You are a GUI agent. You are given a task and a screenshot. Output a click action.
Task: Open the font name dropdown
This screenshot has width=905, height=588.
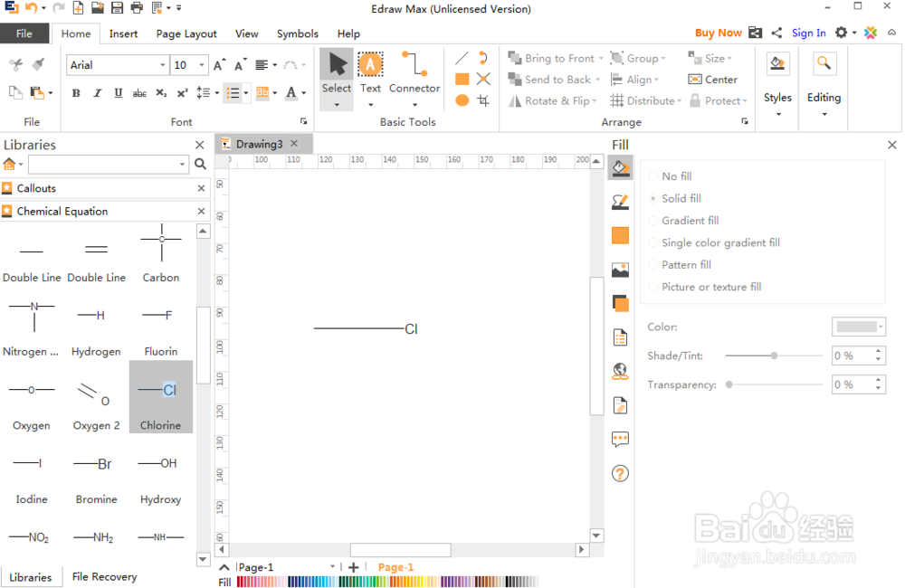tap(162, 65)
